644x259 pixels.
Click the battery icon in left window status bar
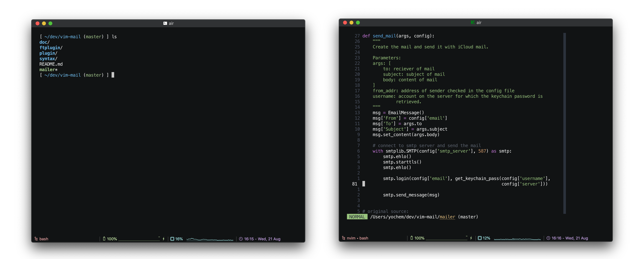(104, 239)
